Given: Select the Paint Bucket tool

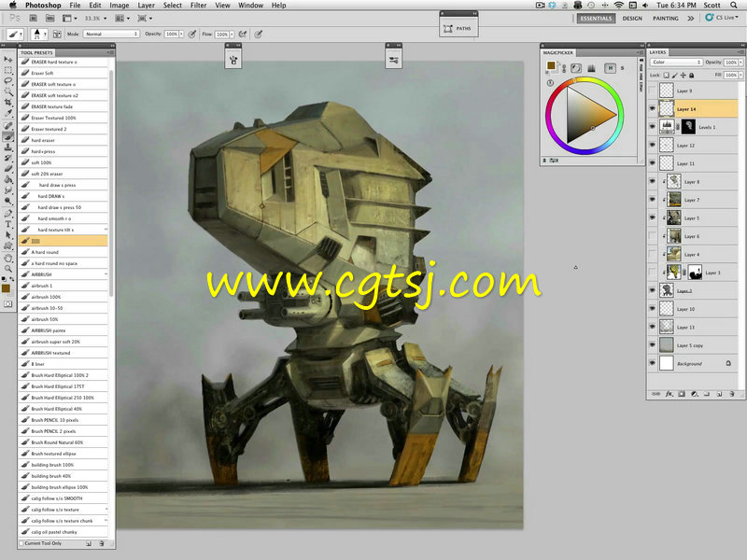Looking at the screenshot, I should pyautogui.click(x=8, y=180).
